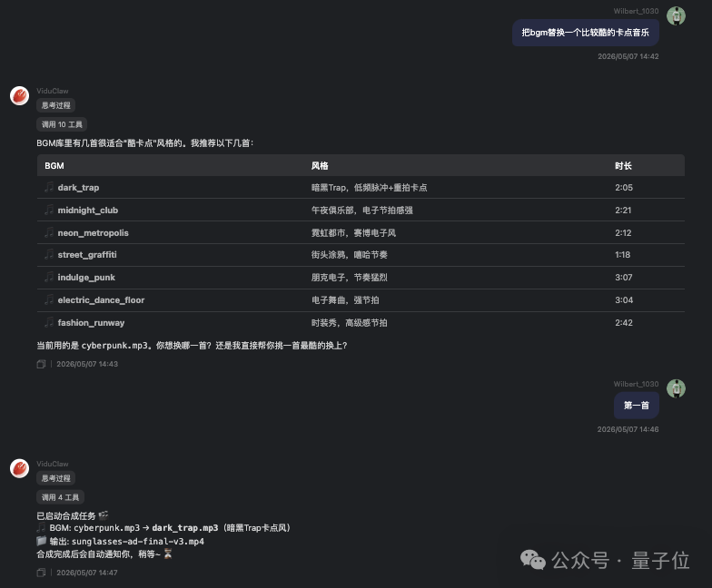Click the BGM column header
The height and width of the screenshot is (588, 712).
click(54, 165)
